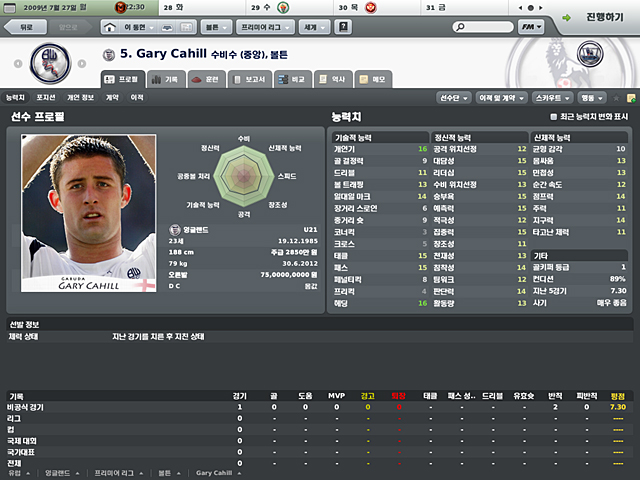This screenshot has width=640, height=480.
Task: Switch to the 역사 tab
Action: 333,80
